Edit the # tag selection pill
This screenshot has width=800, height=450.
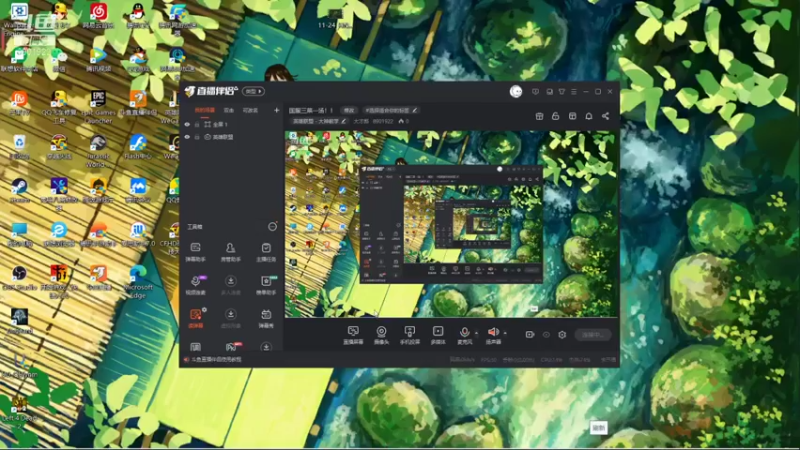391,110
